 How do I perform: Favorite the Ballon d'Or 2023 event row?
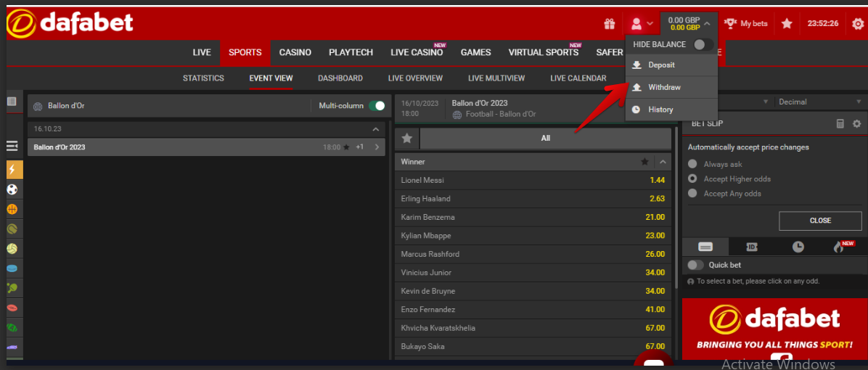pos(346,147)
